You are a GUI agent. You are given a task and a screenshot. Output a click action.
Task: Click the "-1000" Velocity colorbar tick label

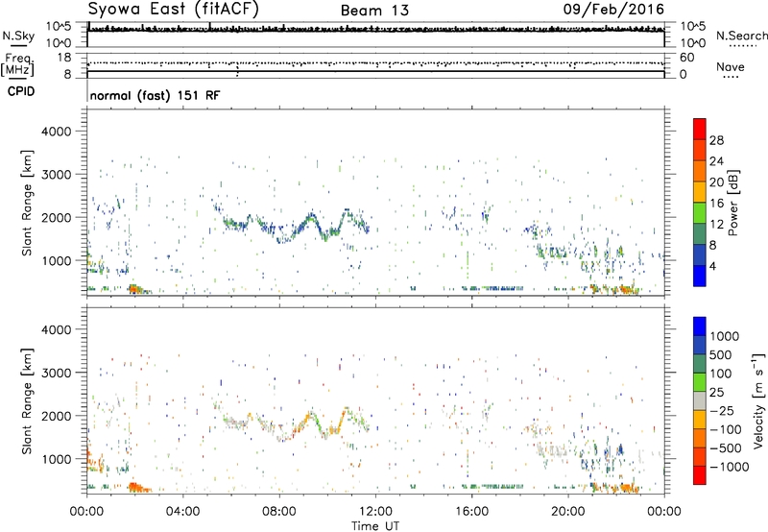point(730,467)
